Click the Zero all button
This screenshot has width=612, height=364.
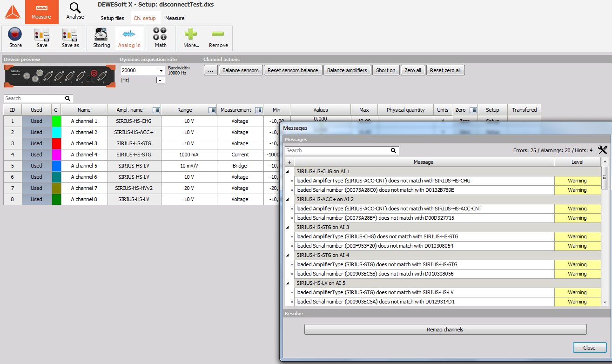pyautogui.click(x=413, y=70)
